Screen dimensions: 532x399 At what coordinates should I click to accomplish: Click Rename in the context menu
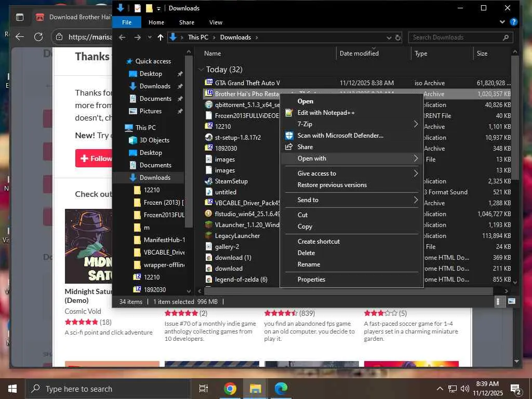tap(352, 264)
